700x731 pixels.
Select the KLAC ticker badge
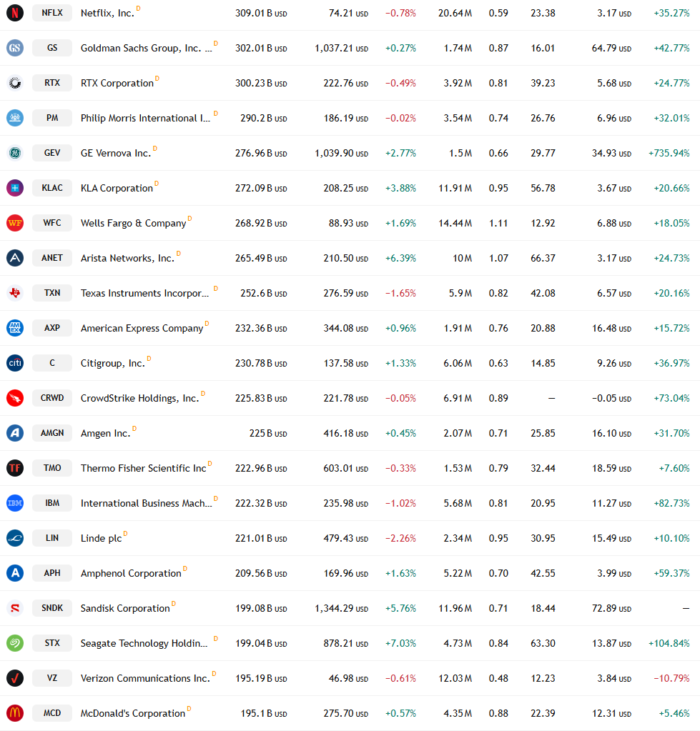[x=52, y=188]
